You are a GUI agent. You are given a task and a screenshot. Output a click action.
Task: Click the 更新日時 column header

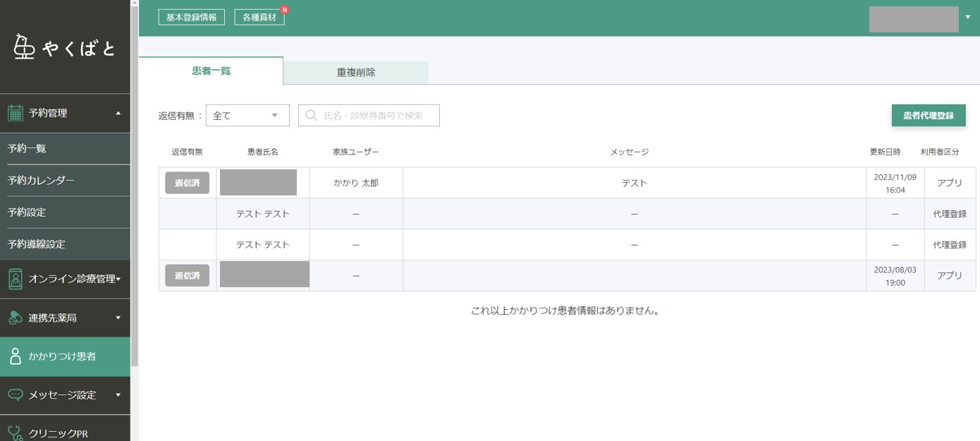click(885, 152)
